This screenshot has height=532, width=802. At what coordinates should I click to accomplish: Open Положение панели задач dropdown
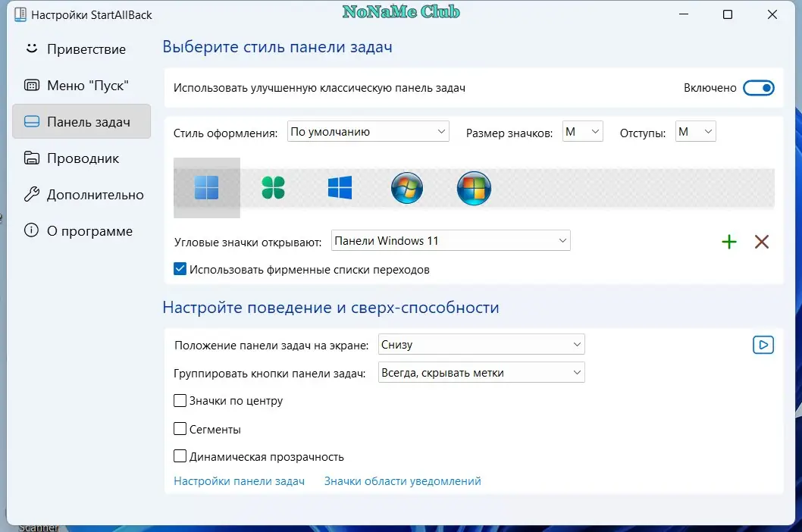point(481,345)
